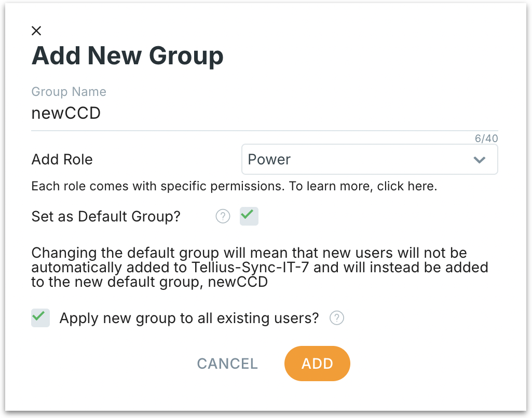
Task: Uncheck the Set as Default Group checkbox
Action: click(x=249, y=216)
